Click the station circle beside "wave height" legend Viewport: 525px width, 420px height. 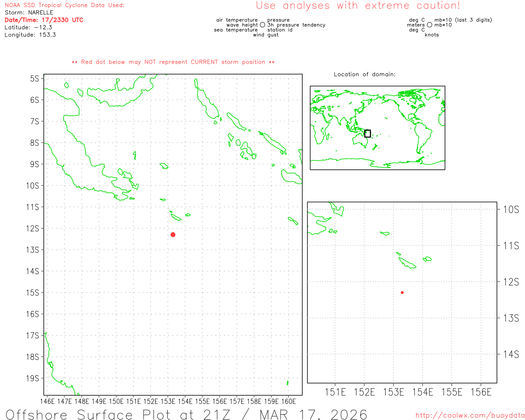pos(262,25)
